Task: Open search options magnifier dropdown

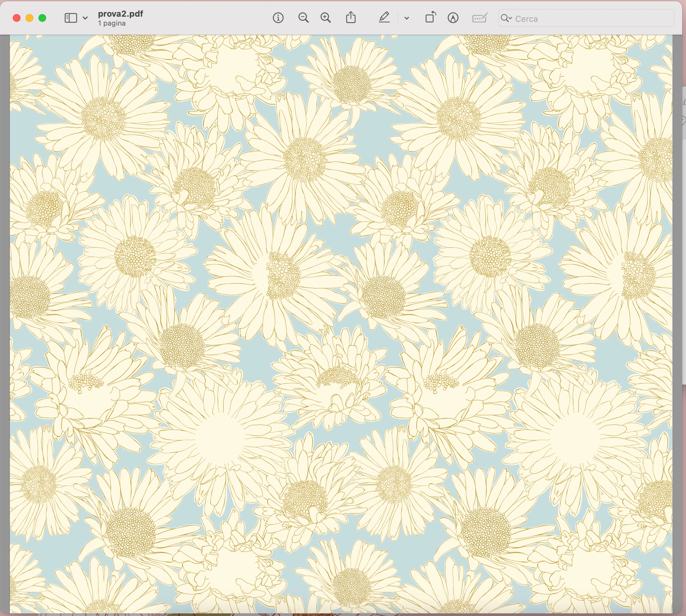Action: pyautogui.click(x=506, y=18)
